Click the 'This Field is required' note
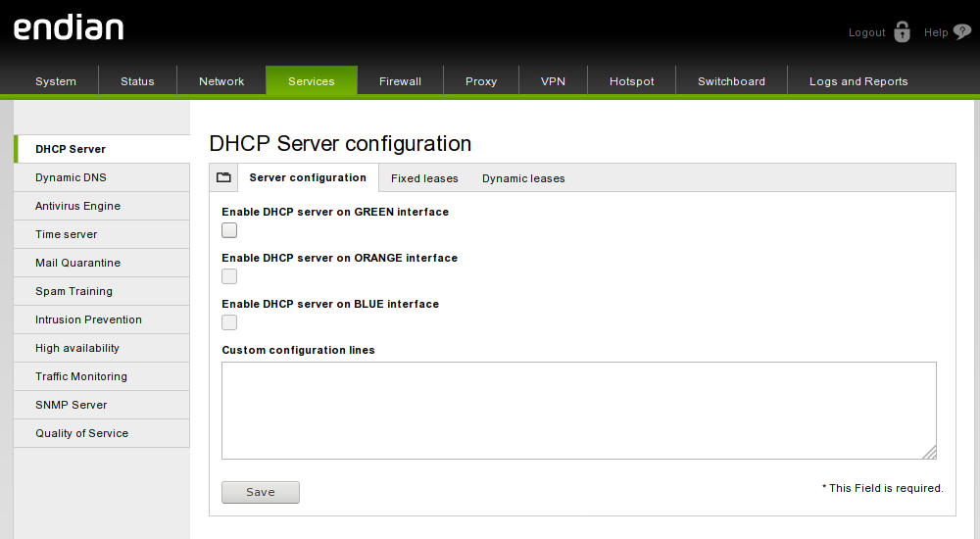This screenshot has width=980, height=539. coord(883,488)
